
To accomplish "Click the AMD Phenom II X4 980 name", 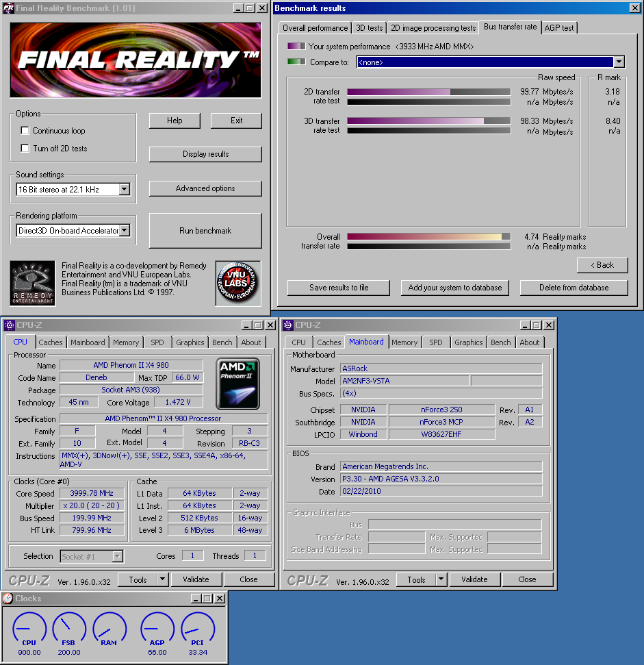I will pyautogui.click(x=131, y=365).
